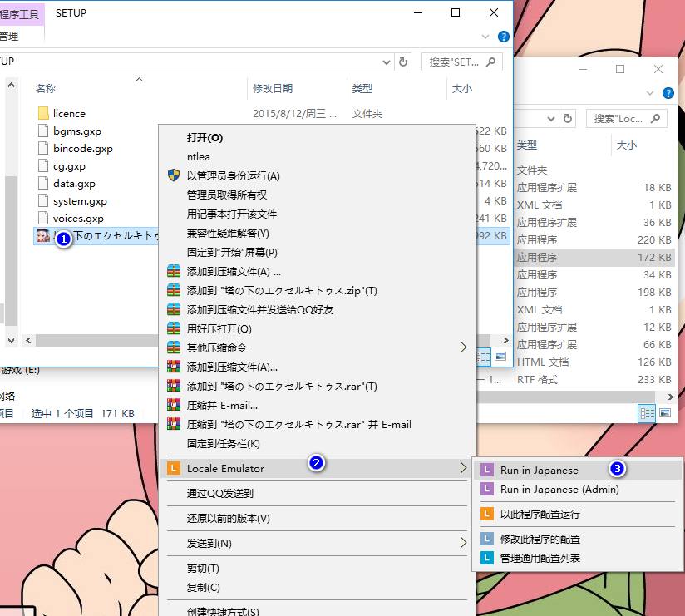Select the RTF 格式 233 KB row
Image resolution: width=685 pixels, height=616 pixels.
(594, 380)
